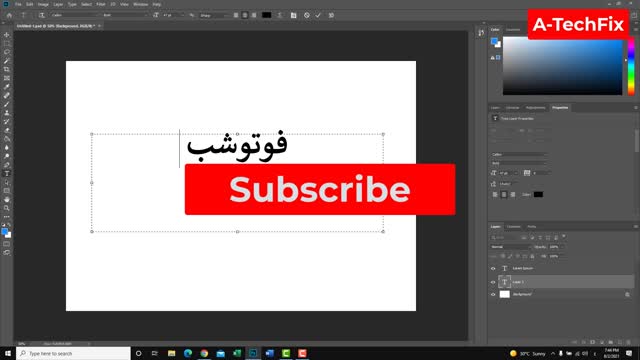The height and width of the screenshot is (360, 640).
Task: Open the Window menu
Action: (x=140, y=4)
